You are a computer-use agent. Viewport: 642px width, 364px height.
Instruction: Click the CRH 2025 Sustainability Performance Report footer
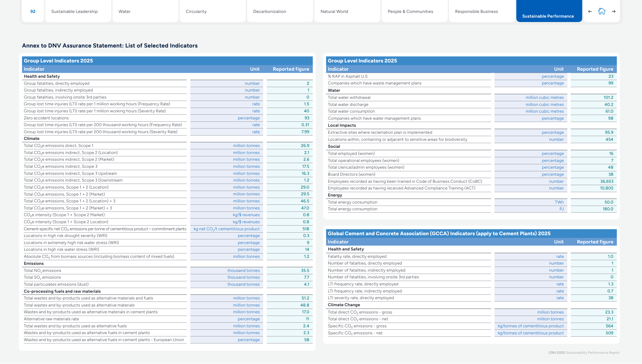coord(584,353)
